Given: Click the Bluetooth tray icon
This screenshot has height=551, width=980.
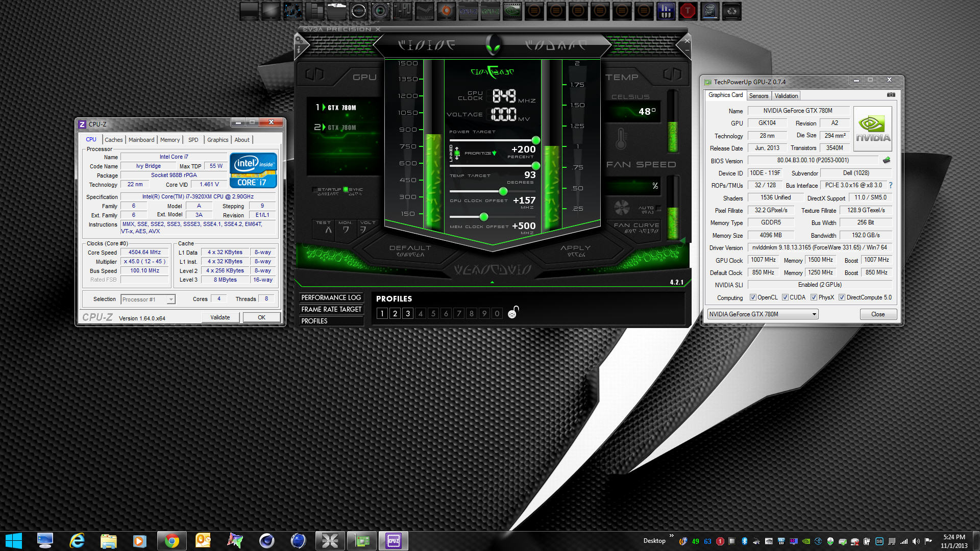Looking at the screenshot, I should pos(744,541).
